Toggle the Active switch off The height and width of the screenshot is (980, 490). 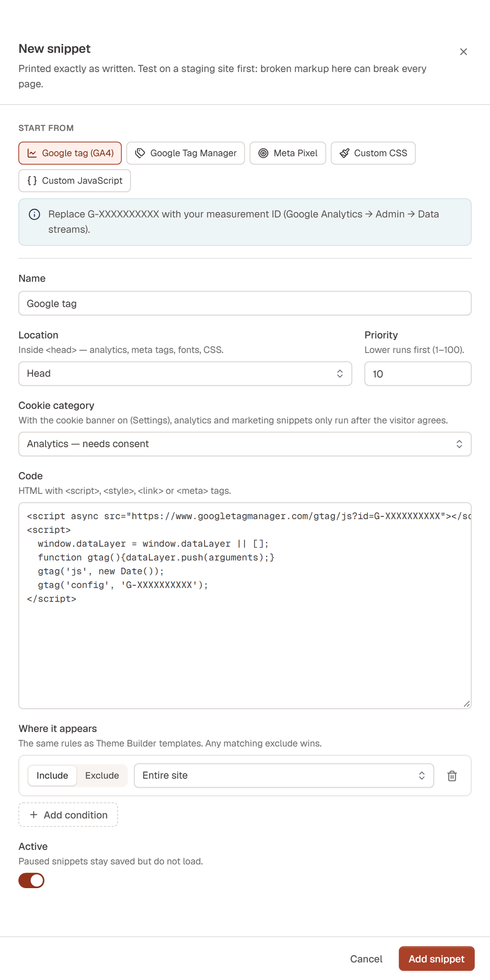pyautogui.click(x=32, y=880)
